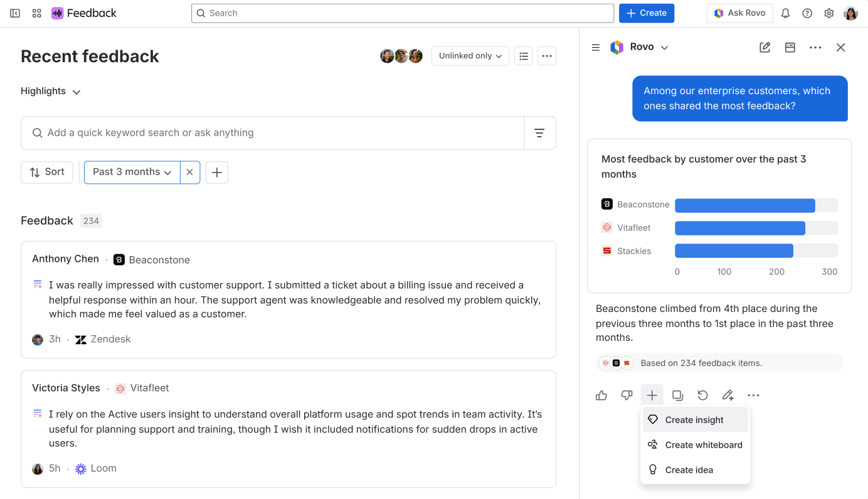
Task: Select Create whiteboard from the menu
Action: [696, 445]
